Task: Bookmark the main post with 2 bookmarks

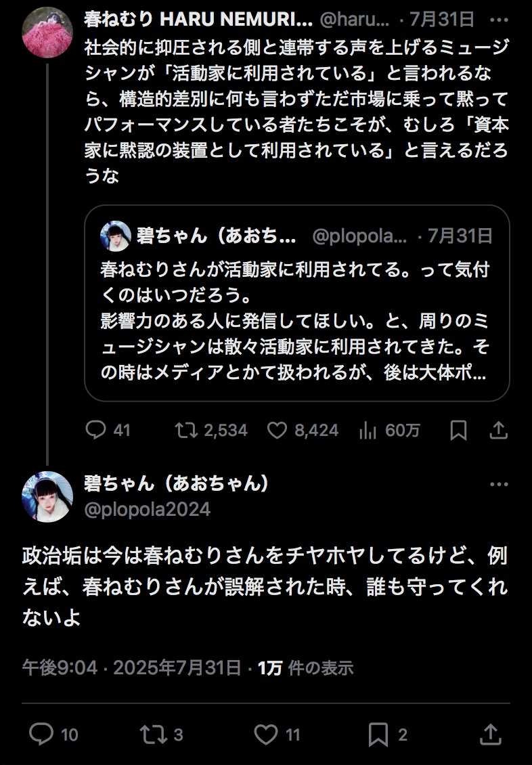Action: click(x=377, y=734)
